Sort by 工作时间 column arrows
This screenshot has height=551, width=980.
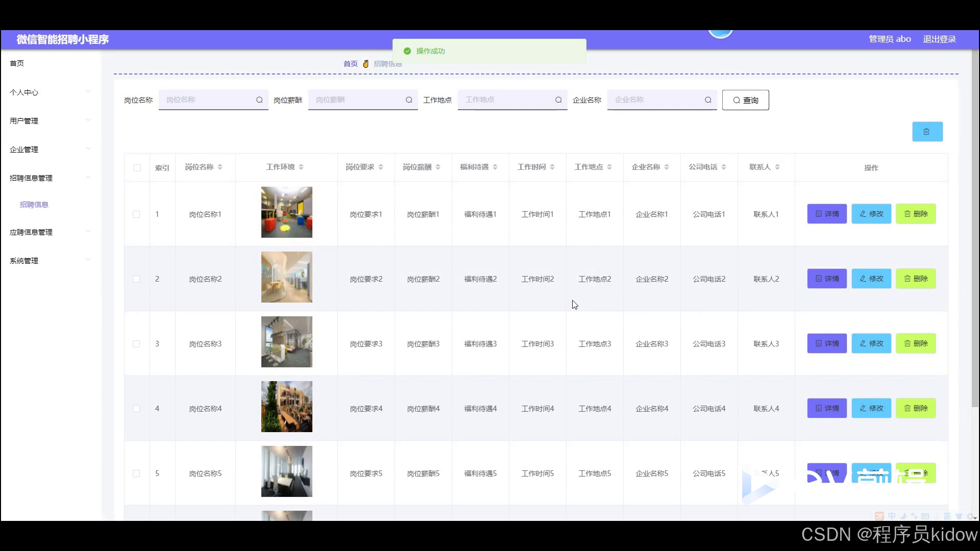[x=552, y=167]
